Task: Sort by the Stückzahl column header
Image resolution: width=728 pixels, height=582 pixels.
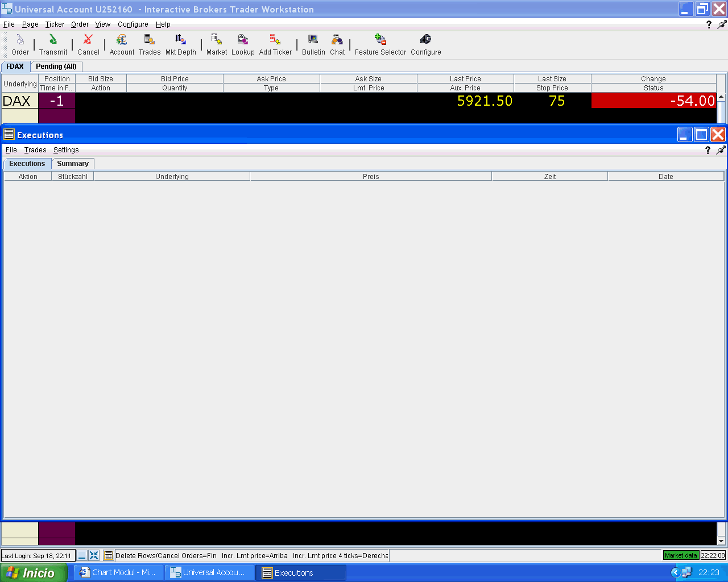Action: 73,177
